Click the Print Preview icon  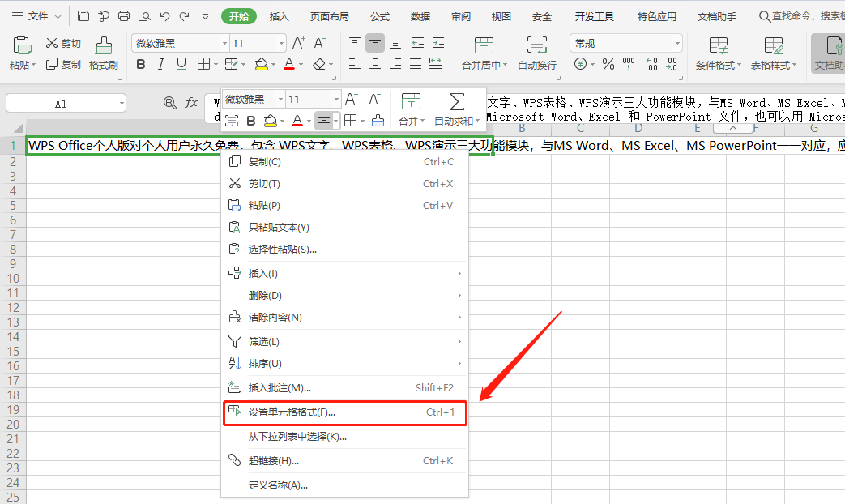144,16
